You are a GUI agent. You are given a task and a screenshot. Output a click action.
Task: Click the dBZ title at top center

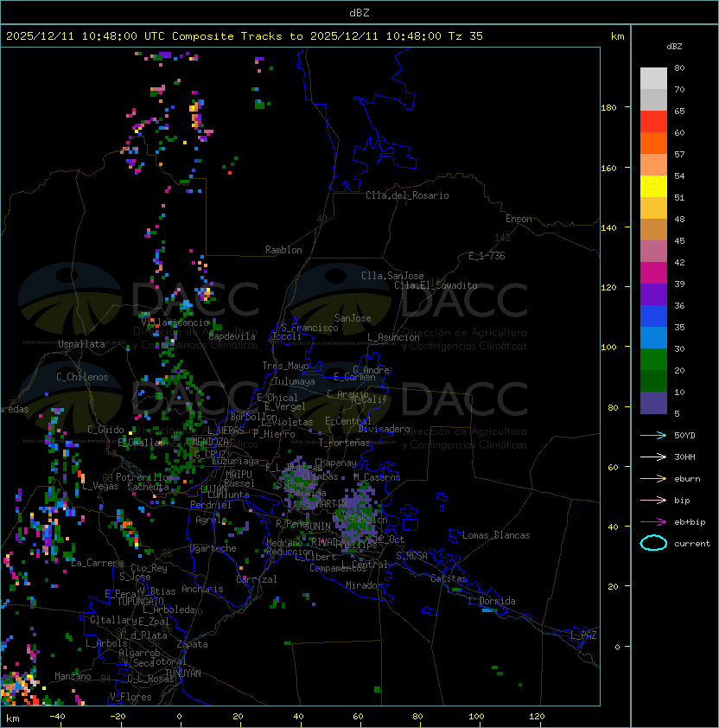(359, 12)
